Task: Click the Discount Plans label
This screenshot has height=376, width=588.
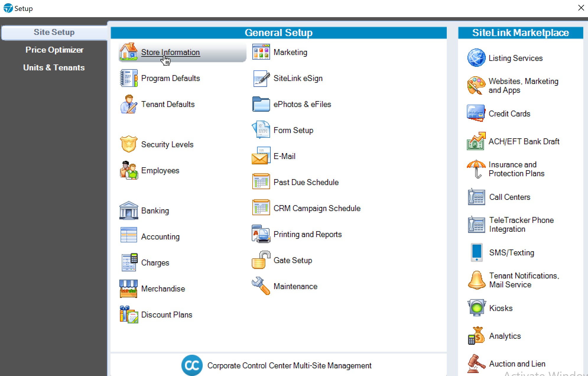Action: click(x=167, y=315)
